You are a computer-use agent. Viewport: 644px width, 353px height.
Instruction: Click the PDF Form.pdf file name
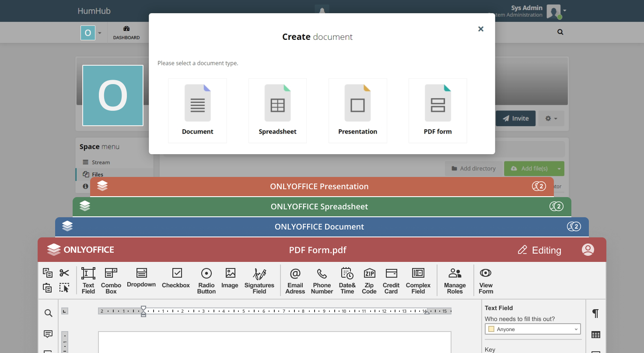pos(318,250)
